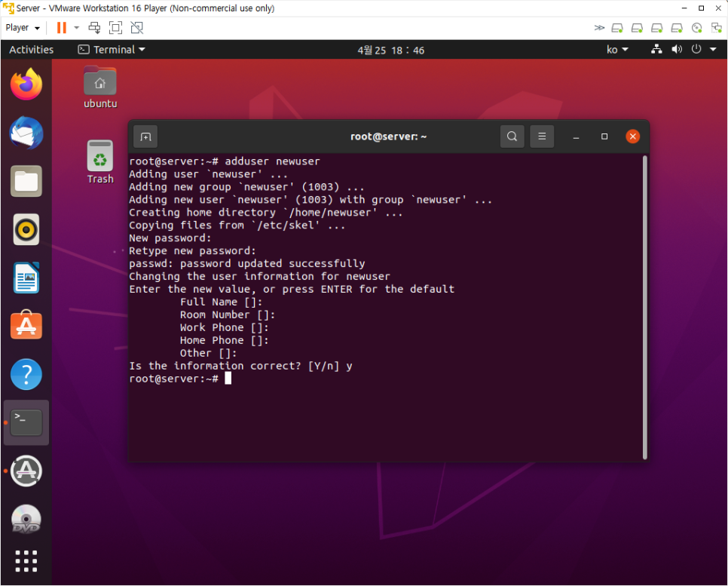Open Firefox from the dock
This screenshot has width=728, height=586.
point(26,84)
